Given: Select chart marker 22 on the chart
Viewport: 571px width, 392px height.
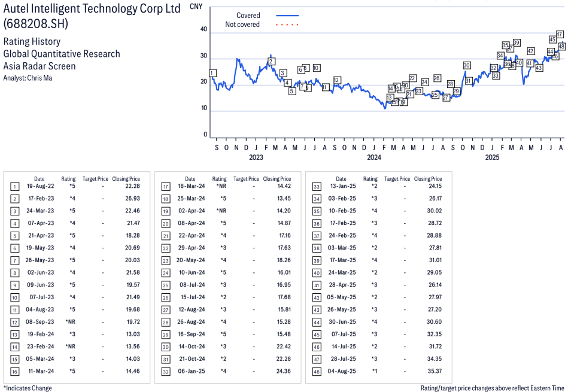Looking at the screenshot, I should click(412, 78).
